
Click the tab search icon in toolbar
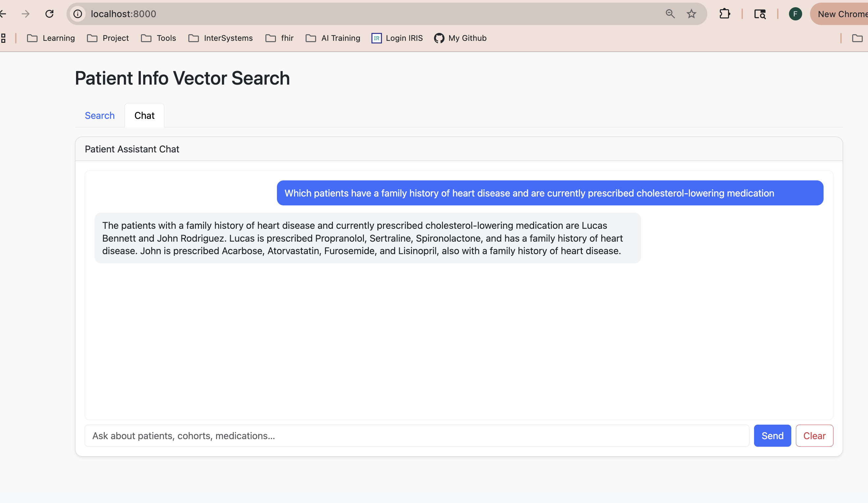pos(760,14)
